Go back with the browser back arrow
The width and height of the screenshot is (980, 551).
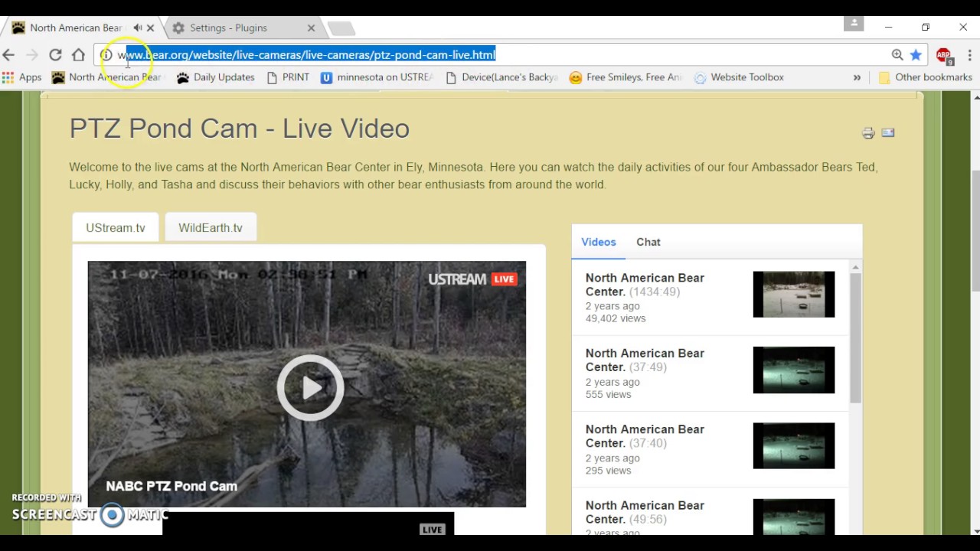click(x=8, y=54)
